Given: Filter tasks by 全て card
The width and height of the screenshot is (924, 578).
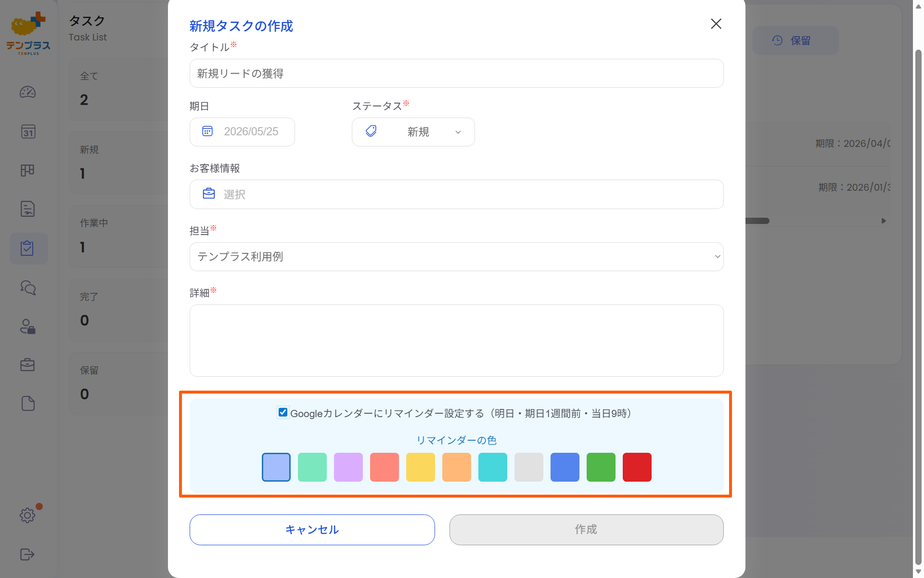Looking at the screenshot, I should [x=118, y=89].
